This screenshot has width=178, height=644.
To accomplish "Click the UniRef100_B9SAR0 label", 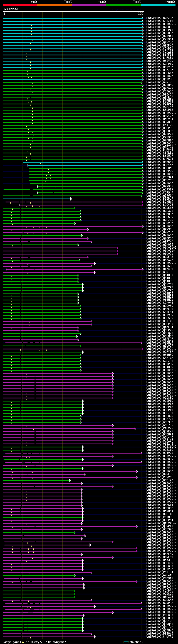I will 160,416.
